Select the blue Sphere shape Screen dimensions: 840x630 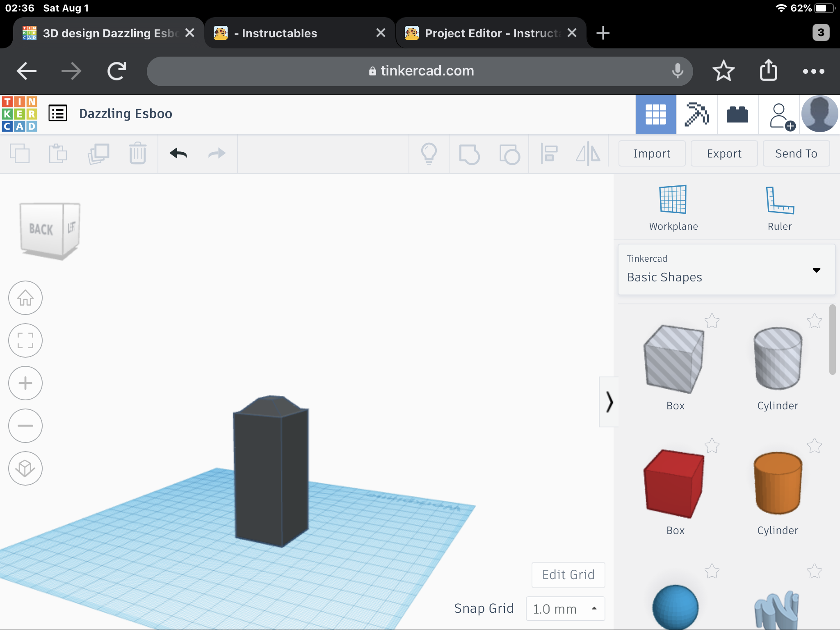(x=675, y=607)
